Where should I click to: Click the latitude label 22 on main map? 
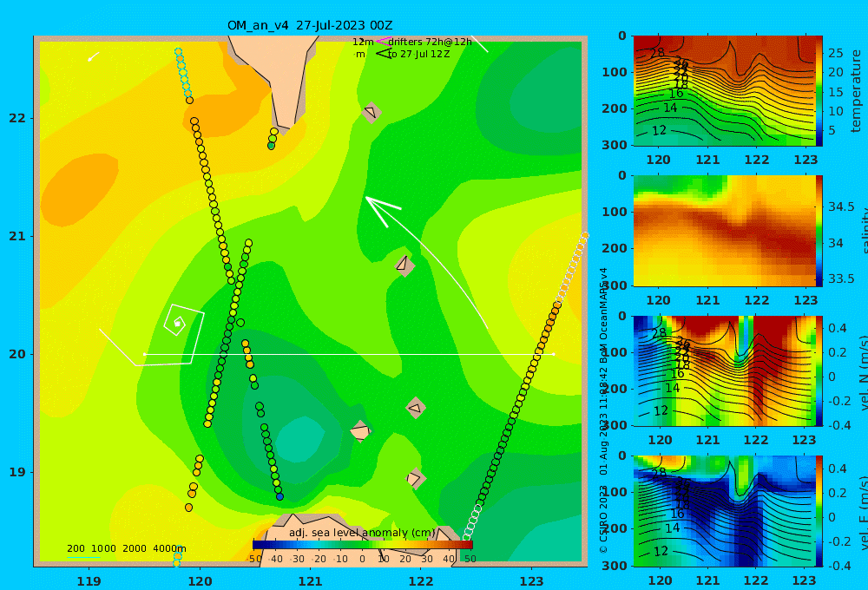click(17, 118)
